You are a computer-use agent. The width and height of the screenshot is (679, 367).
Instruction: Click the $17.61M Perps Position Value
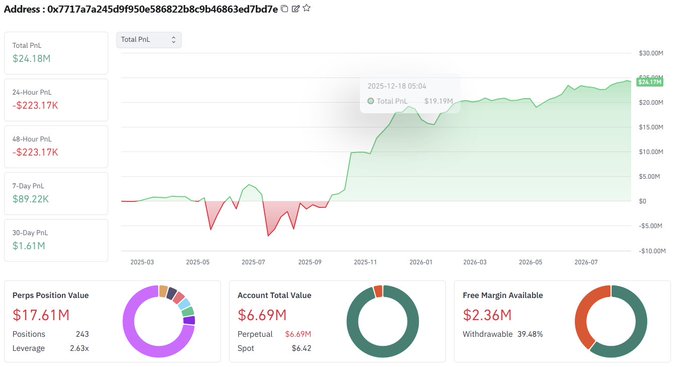41,315
